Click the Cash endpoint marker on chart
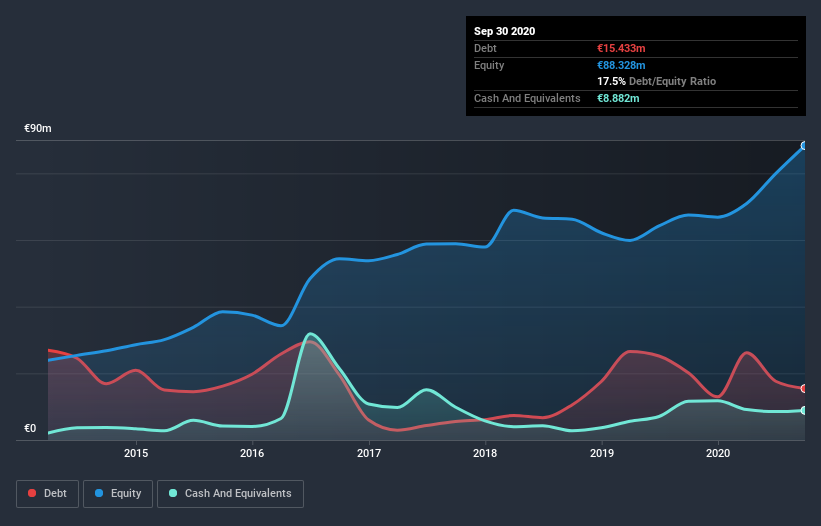Viewport: 821px width, 526px height. click(x=804, y=410)
